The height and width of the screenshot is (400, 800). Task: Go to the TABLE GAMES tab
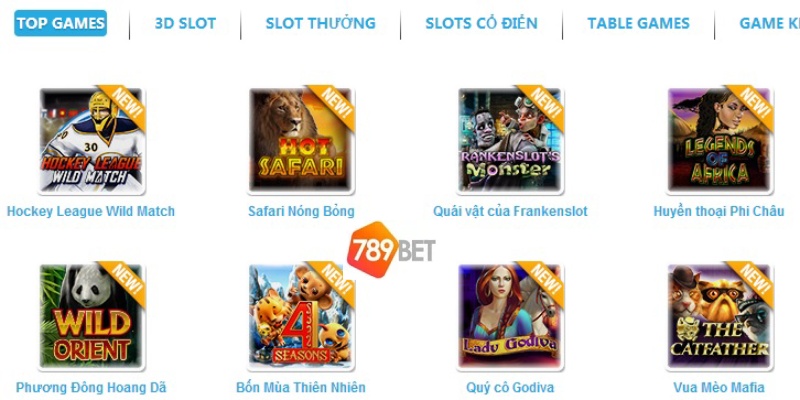(638, 23)
